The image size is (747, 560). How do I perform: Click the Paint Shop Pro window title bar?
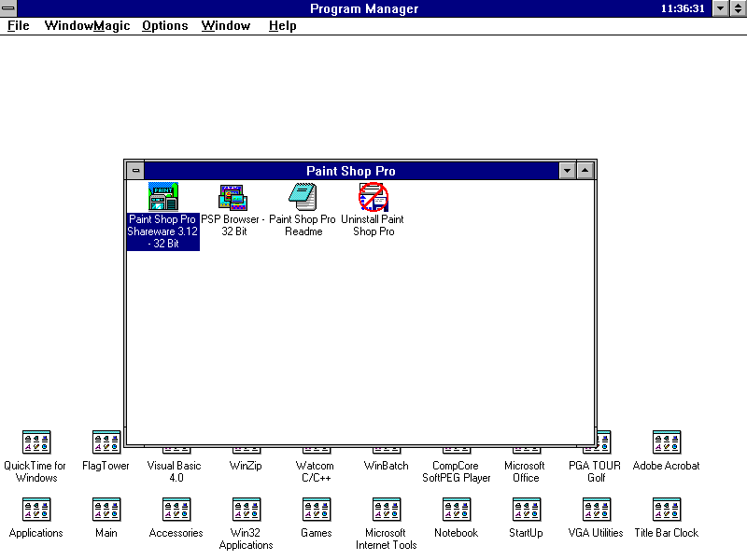(x=351, y=171)
